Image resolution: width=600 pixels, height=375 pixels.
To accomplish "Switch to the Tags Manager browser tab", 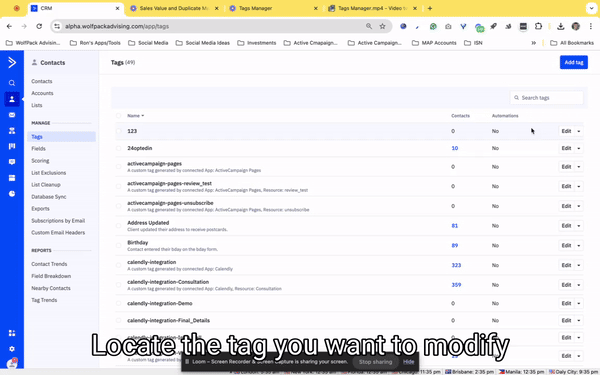I will click(273, 8).
